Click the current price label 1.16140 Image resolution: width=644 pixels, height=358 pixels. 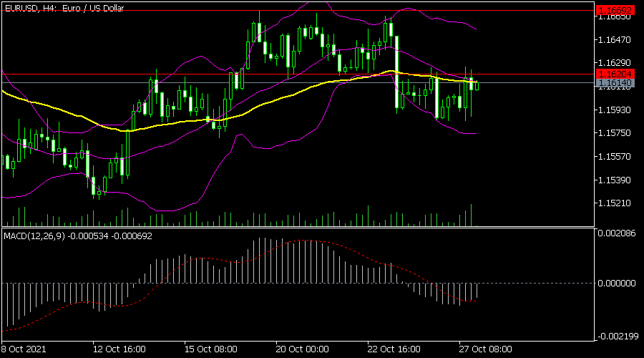(x=615, y=82)
